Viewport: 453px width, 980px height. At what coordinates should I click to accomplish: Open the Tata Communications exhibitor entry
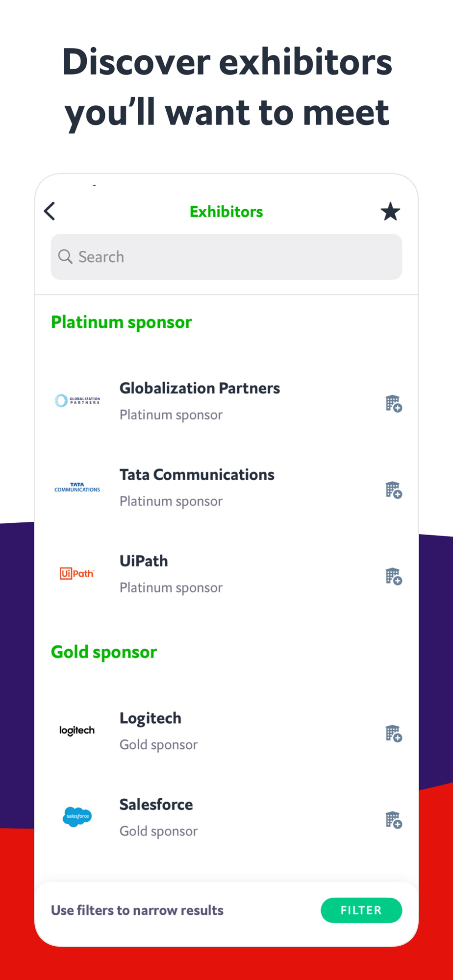(x=197, y=475)
